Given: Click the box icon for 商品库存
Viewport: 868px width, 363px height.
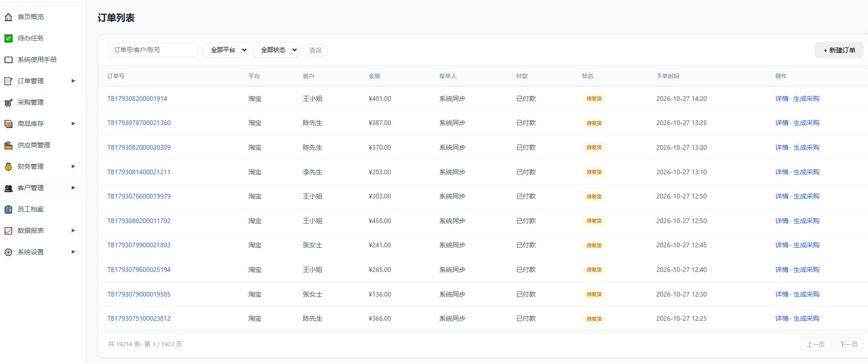Looking at the screenshot, I should click(x=8, y=124).
